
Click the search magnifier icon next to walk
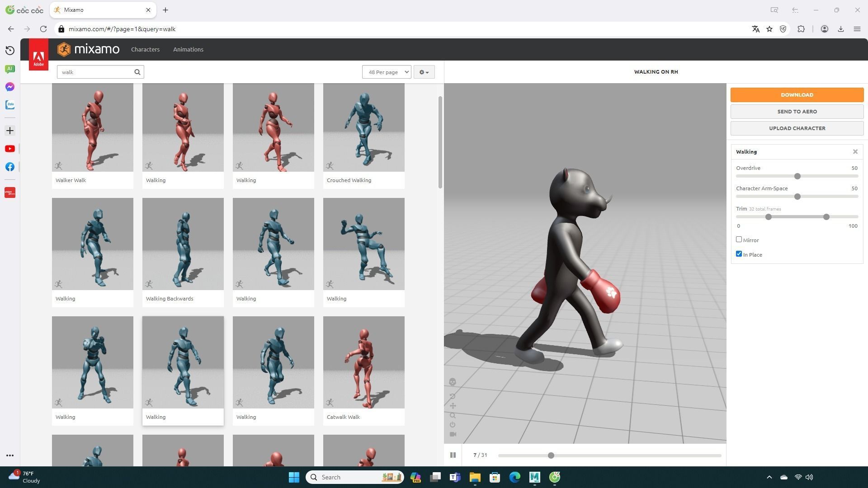[137, 72]
